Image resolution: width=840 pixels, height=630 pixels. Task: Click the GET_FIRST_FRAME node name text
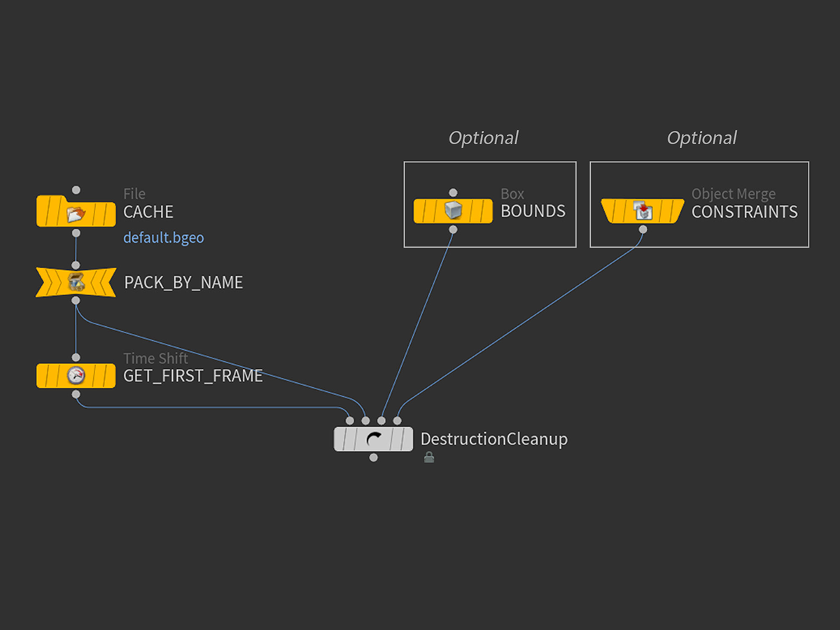192,376
